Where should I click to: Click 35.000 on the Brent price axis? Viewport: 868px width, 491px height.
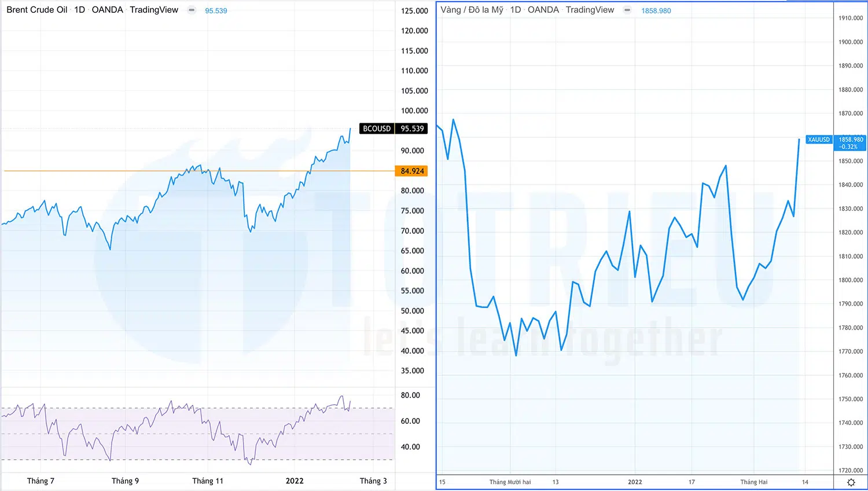(413, 371)
